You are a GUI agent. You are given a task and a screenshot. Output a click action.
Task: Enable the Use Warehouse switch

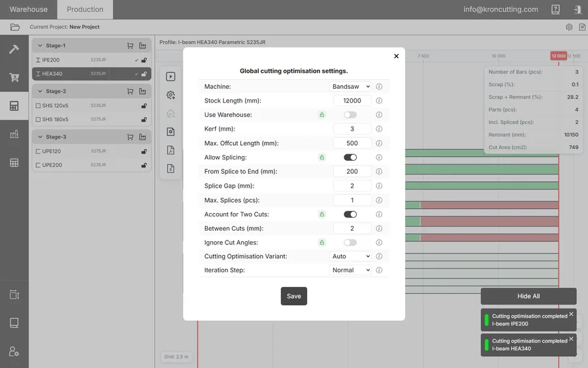point(350,115)
